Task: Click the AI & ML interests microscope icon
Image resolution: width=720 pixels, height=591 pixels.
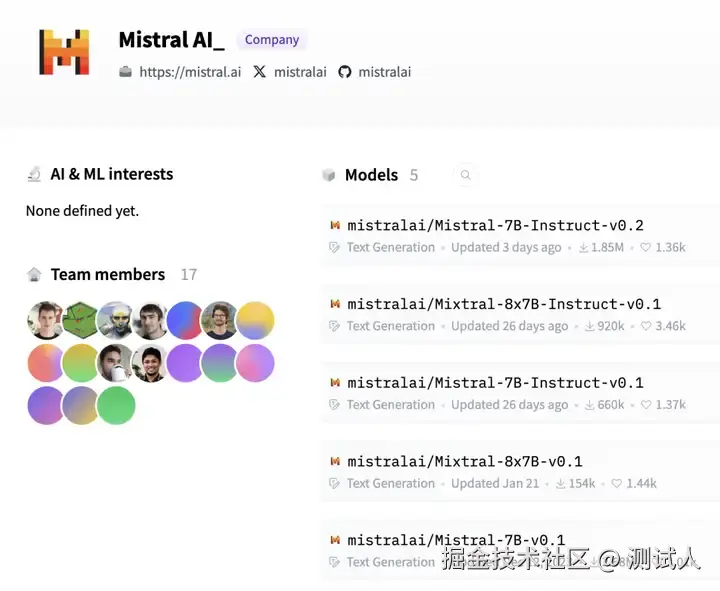Action: tap(34, 174)
